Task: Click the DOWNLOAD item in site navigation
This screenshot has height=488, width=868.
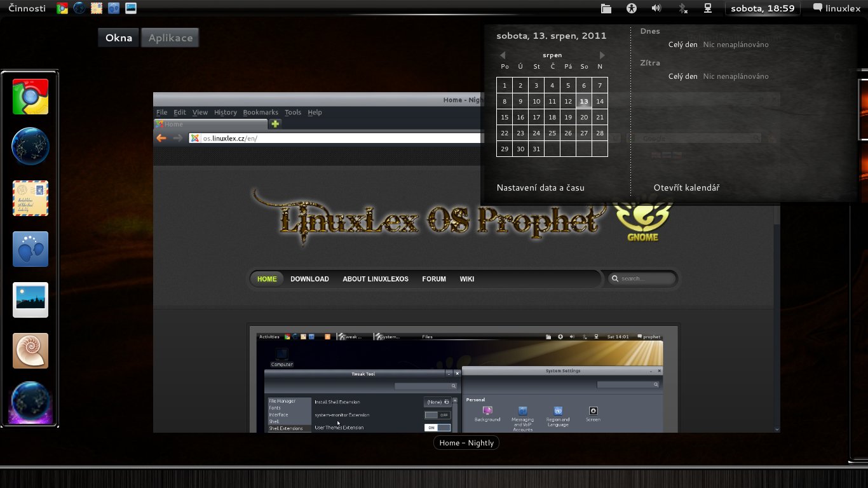Action: pyautogui.click(x=309, y=279)
